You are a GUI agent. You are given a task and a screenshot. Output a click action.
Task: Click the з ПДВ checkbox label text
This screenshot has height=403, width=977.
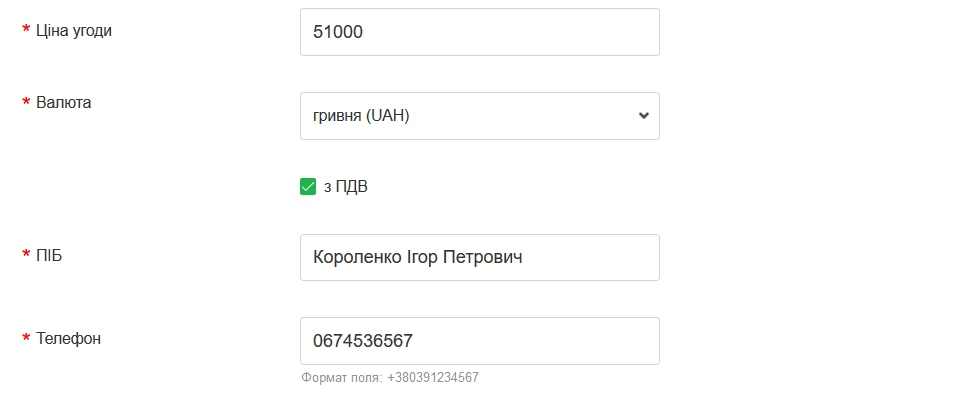click(x=346, y=187)
